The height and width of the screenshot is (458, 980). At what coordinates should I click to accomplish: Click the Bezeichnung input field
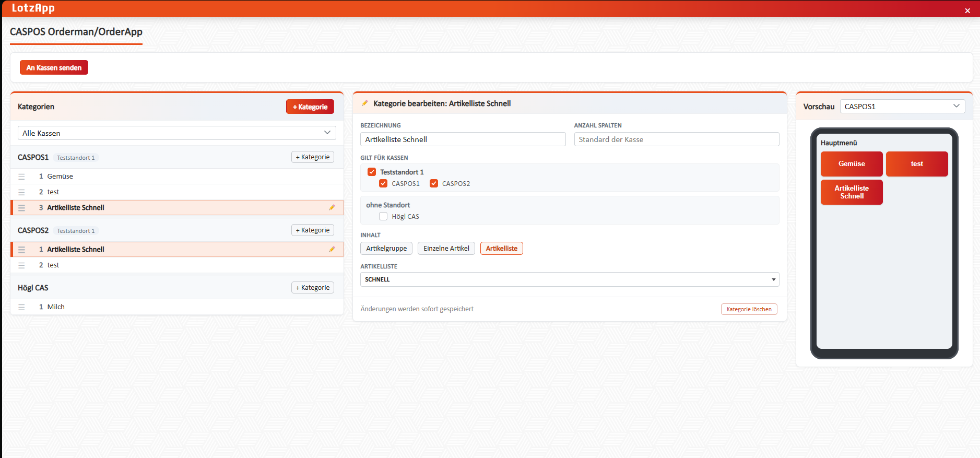(463, 139)
